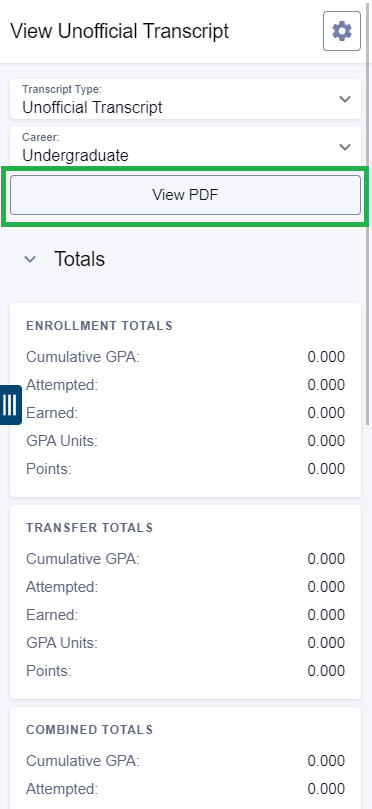Click the Totals section heading
The image size is (372, 809).
point(79,259)
